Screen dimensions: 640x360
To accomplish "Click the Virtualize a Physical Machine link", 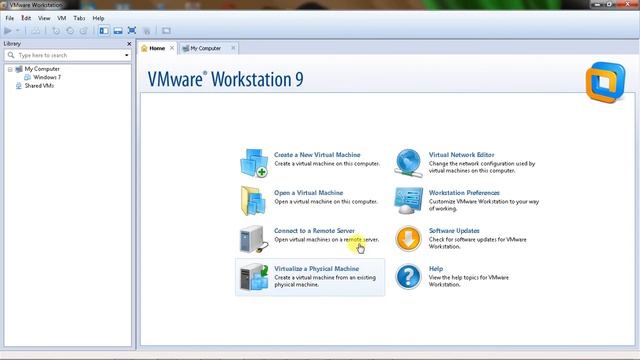I will 316,269.
